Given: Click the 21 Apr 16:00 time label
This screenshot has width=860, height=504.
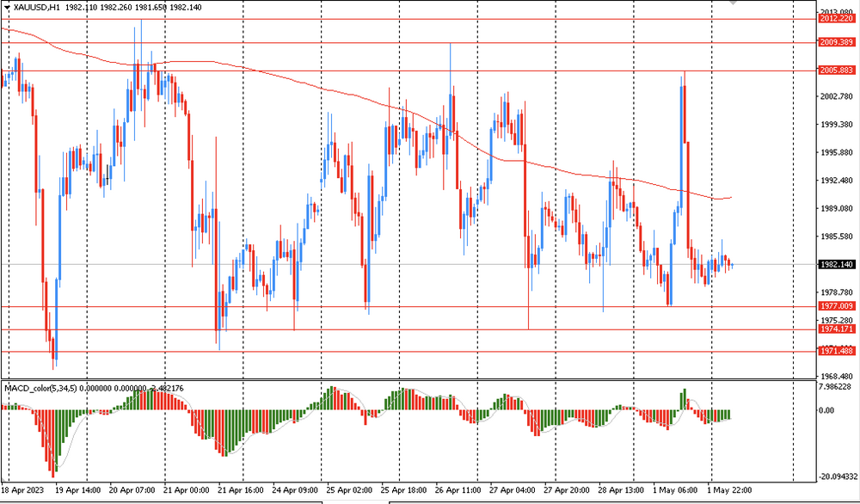Looking at the screenshot, I should click(242, 490).
